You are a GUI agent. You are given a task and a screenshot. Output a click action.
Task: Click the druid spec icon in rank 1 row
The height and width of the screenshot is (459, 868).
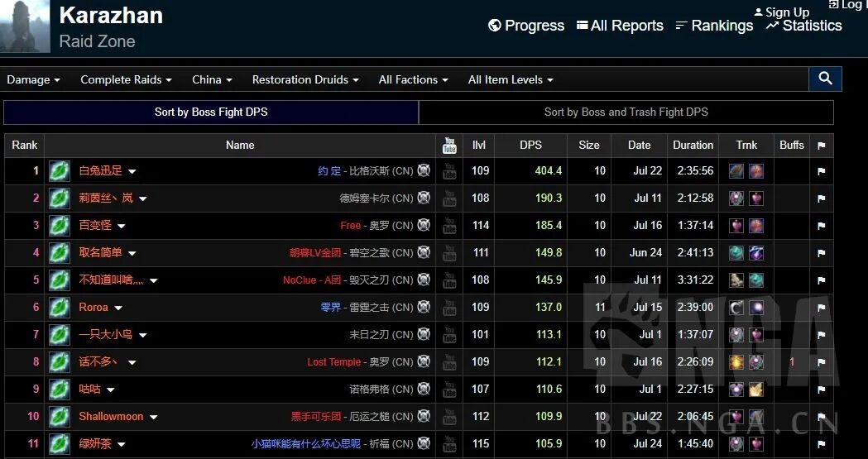click(x=60, y=171)
